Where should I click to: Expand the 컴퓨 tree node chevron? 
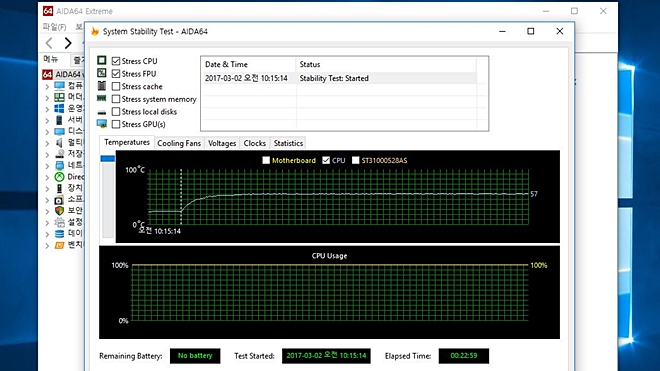47,86
